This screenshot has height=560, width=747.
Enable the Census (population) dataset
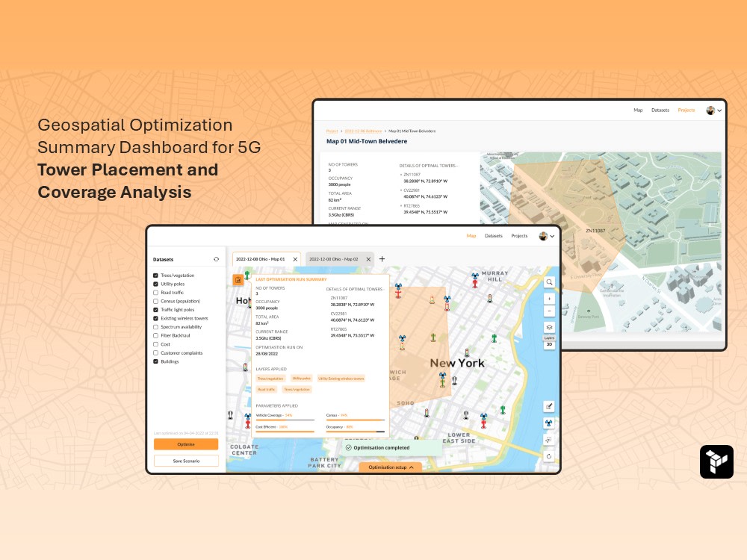(156, 301)
